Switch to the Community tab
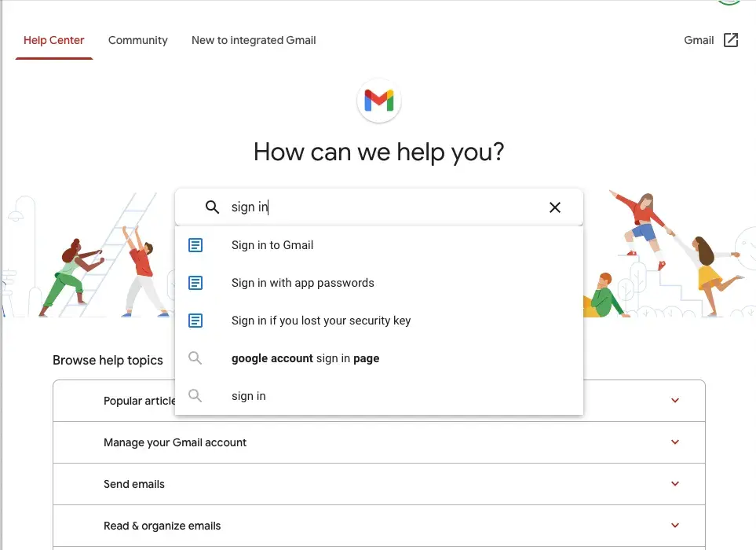Image resolution: width=756 pixels, height=550 pixels. click(138, 40)
